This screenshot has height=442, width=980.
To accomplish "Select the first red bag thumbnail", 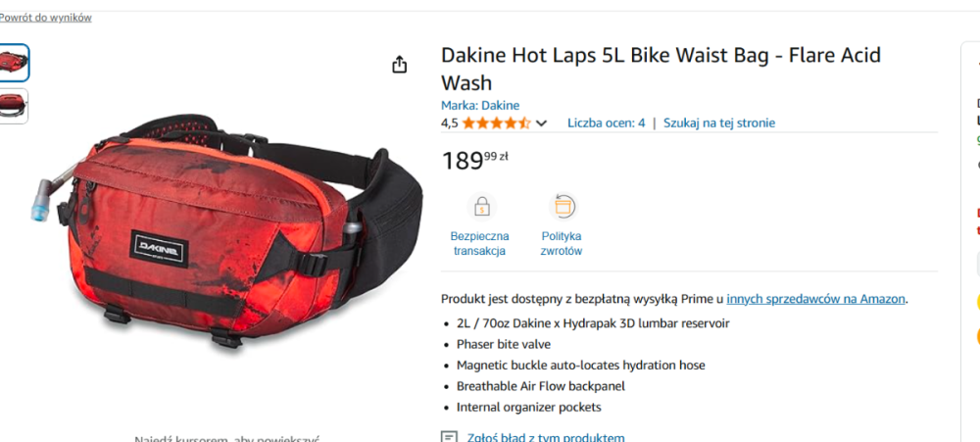I will tap(13, 63).
